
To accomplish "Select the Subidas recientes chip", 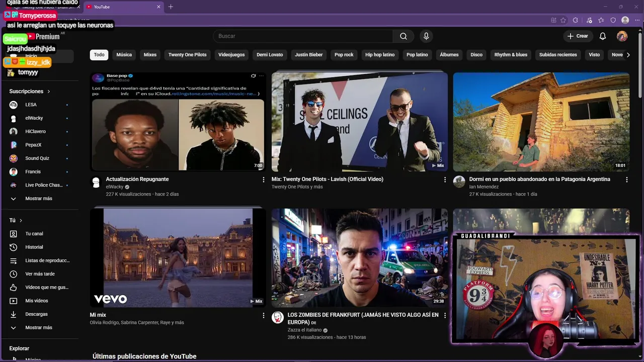I will pyautogui.click(x=558, y=55).
